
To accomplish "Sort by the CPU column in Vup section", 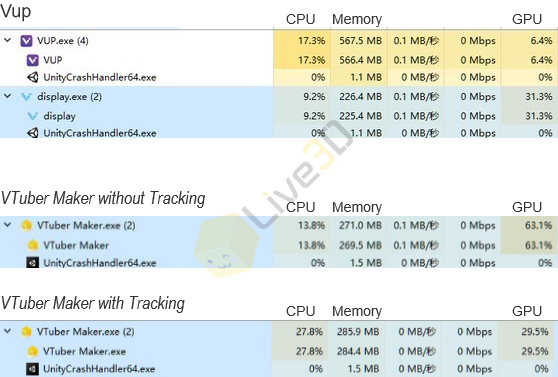I will [301, 19].
